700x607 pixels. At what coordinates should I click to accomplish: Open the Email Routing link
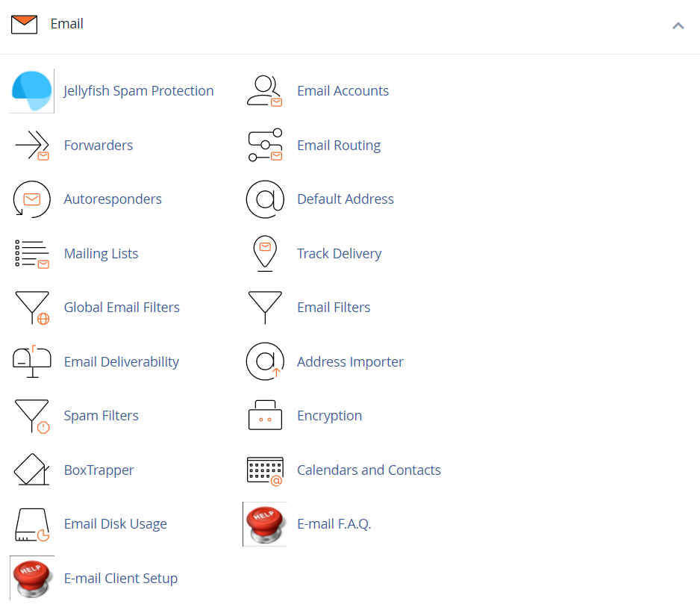pyautogui.click(x=339, y=146)
